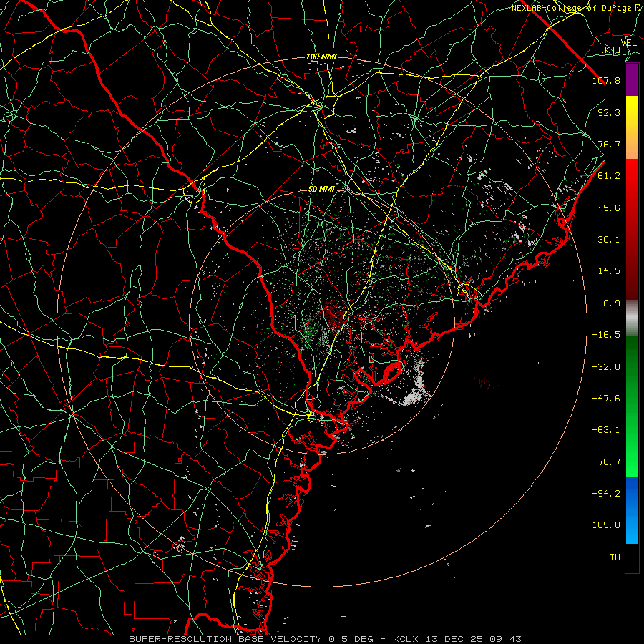Select the 61.2 legend value
Screen dimensions: 644x644
[x=609, y=176]
